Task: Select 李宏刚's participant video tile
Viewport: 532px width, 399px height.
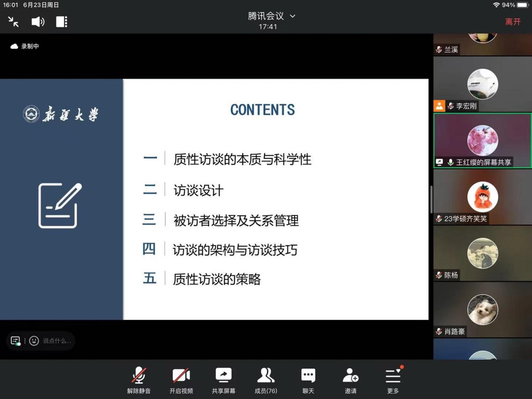Action: pos(482,84)
